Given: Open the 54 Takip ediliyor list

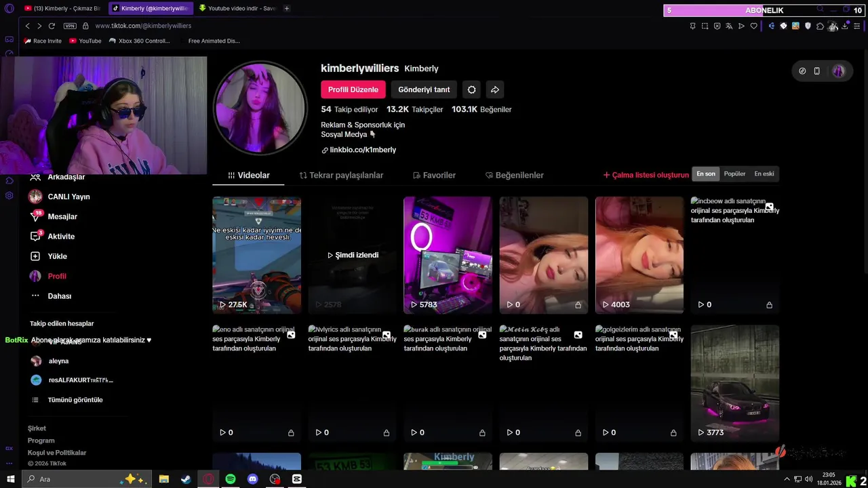Looking at the screenshot, I should 349,109.
